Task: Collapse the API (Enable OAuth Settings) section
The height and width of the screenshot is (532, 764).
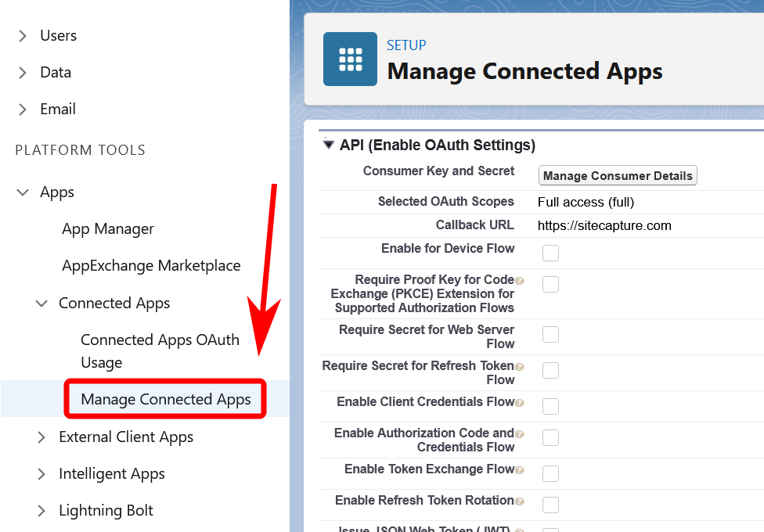Action: pyautogui.click(x=329, y=145)
